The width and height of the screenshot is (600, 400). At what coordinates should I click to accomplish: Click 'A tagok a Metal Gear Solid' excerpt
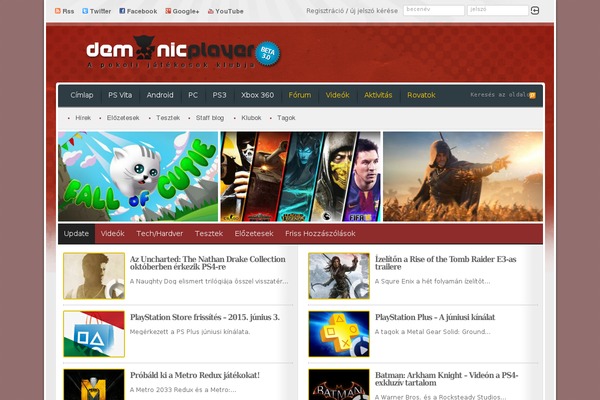[432, 332]
